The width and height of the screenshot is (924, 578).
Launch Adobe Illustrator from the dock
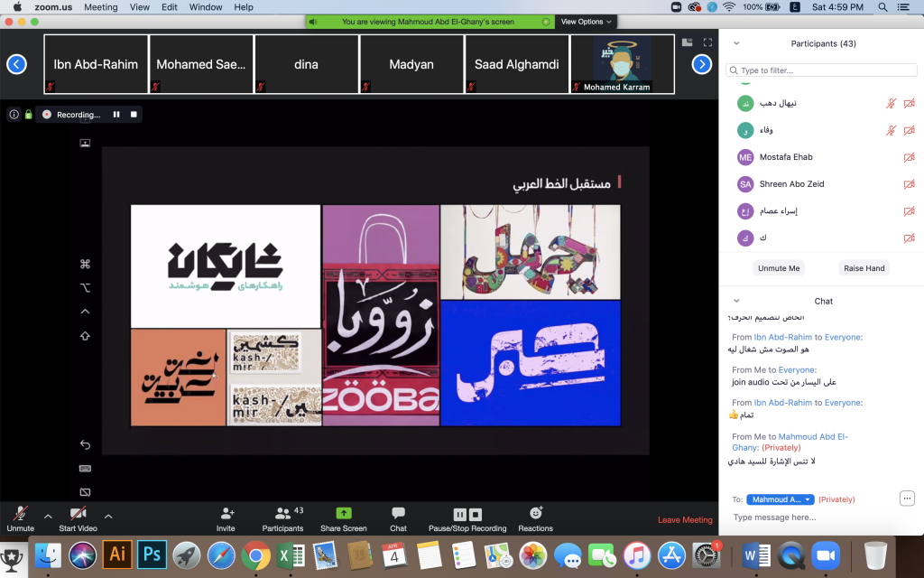[x=117, y=555]
